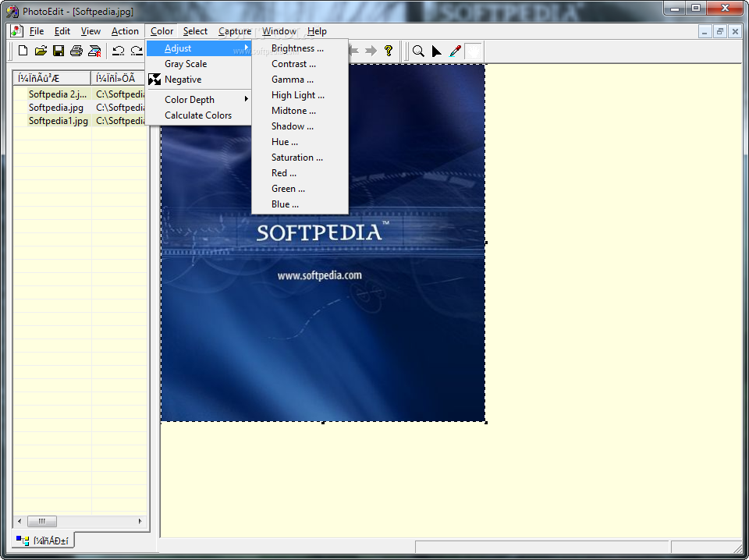Open the Midtone adjustment
Viewport: 749px width, 560px height.
[300, 110]
